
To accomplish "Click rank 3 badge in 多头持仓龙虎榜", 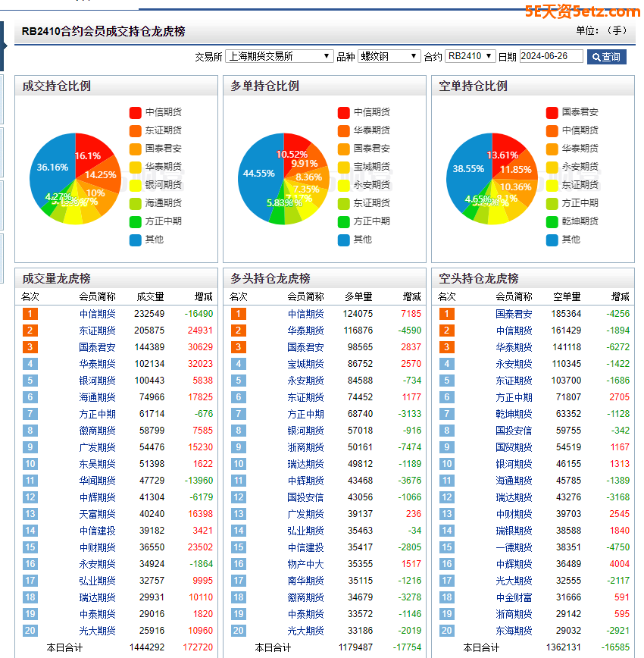I will (x=239, y=347).
